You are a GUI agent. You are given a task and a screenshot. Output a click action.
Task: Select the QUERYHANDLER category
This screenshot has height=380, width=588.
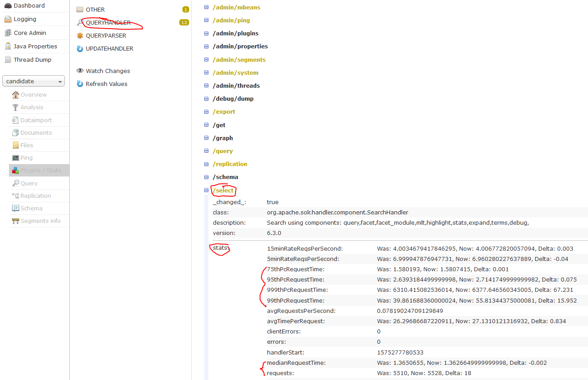pos(108,23)
